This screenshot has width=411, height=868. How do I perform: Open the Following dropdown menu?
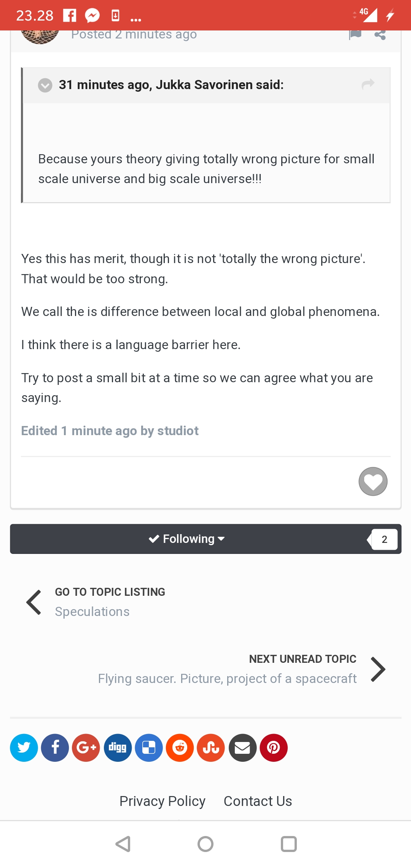(186, 539)
